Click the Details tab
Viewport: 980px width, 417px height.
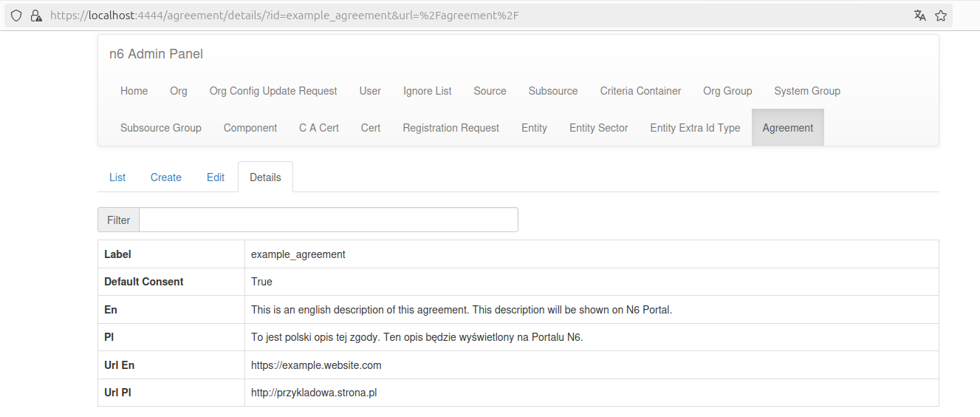(x=265, y=177)
